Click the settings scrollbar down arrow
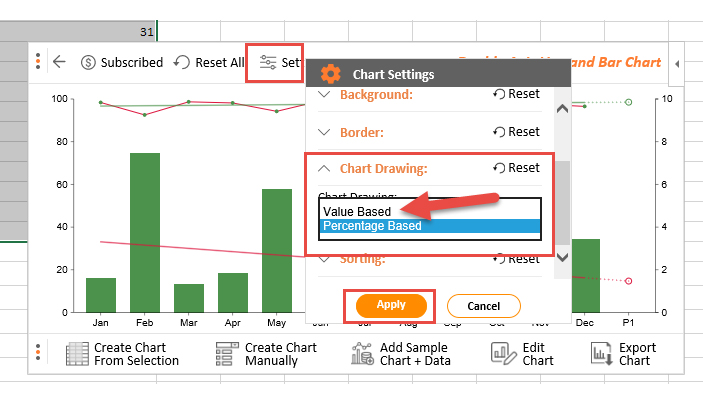Viewport: 703px width, 404px height. click(x=562, y=257)
